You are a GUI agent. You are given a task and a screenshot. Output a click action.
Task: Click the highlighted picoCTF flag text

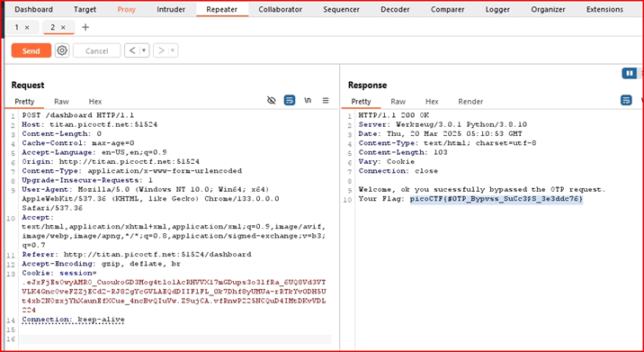(x=496, y=199)
